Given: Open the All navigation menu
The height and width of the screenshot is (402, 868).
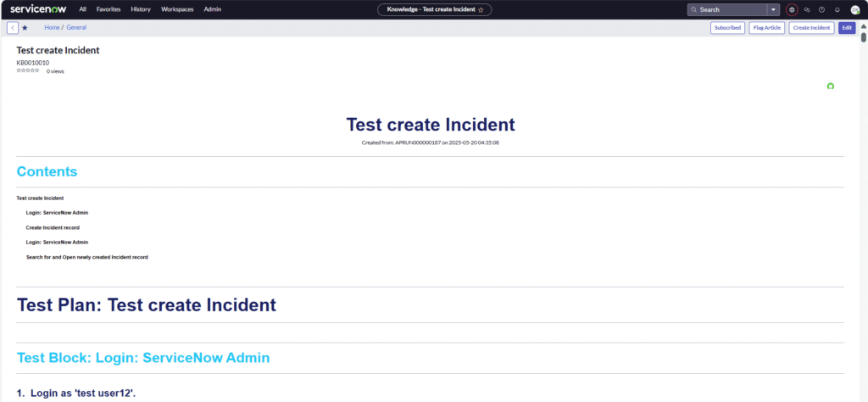Looking at the screenshot, I should pyautogui.click(x=82, y=9).
